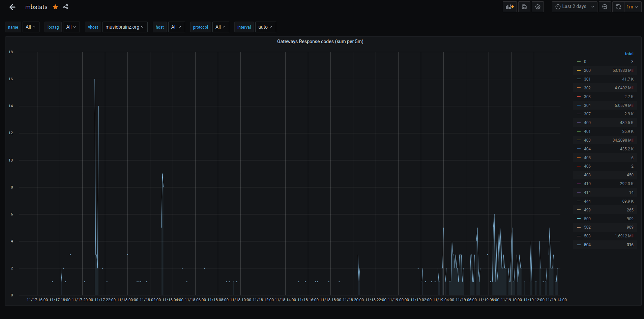Open the host variable dropdown
This screenshot has width=644, height=319.
pyautogui.click(x=176, y=27)
